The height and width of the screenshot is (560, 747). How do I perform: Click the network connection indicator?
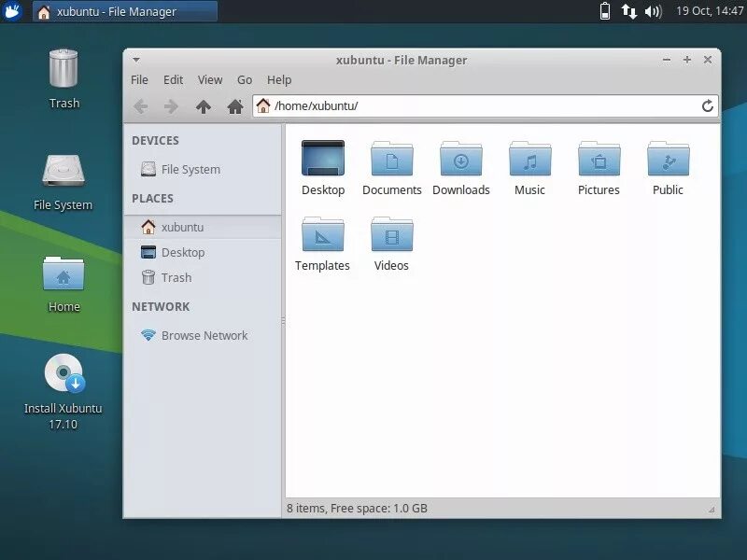tap(628, 11)
